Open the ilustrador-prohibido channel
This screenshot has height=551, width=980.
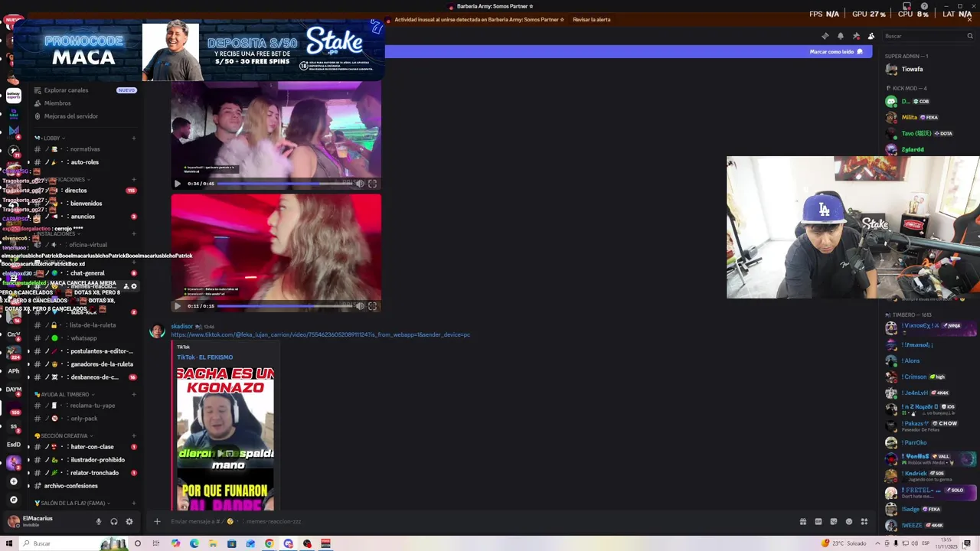coord(84,460)
